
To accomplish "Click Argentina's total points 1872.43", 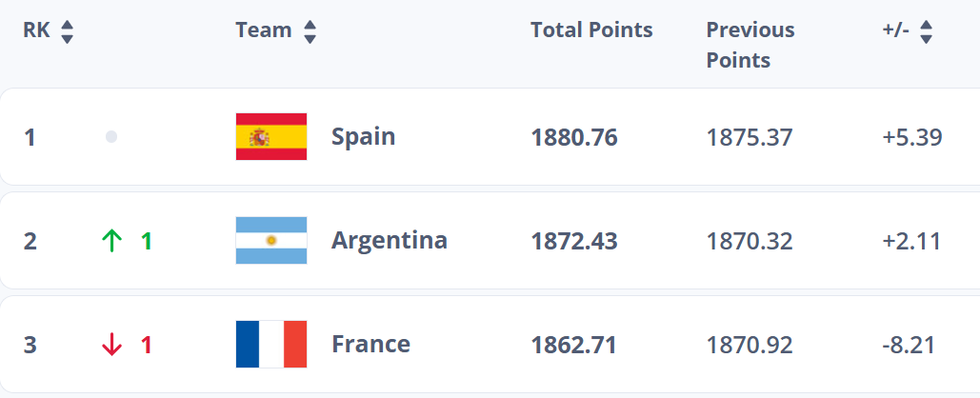I will tap(574, 241).
